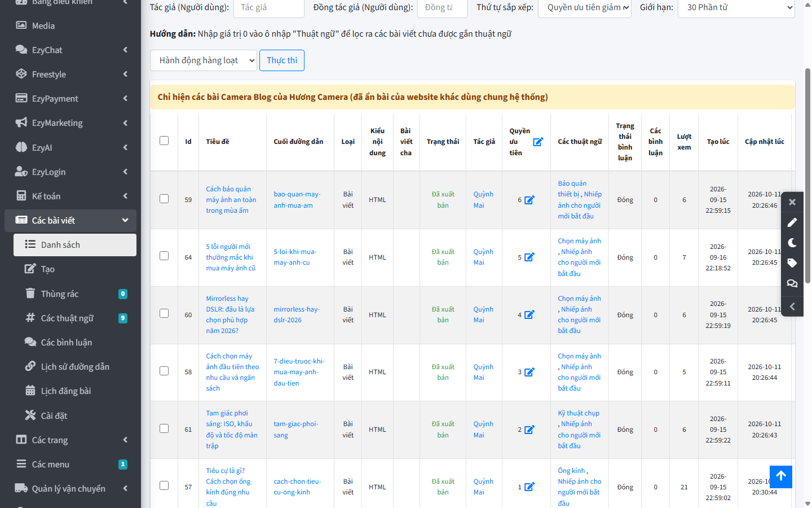812x508 pixels.
Task: Check the box for article id 64
Action: [x=164, y=256]
